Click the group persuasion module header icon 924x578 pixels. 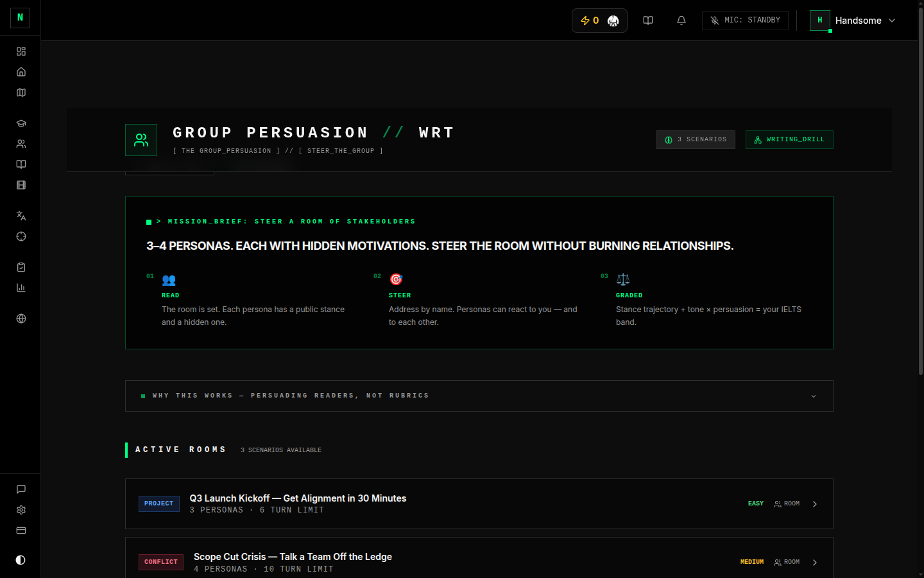tap(141, 140)
